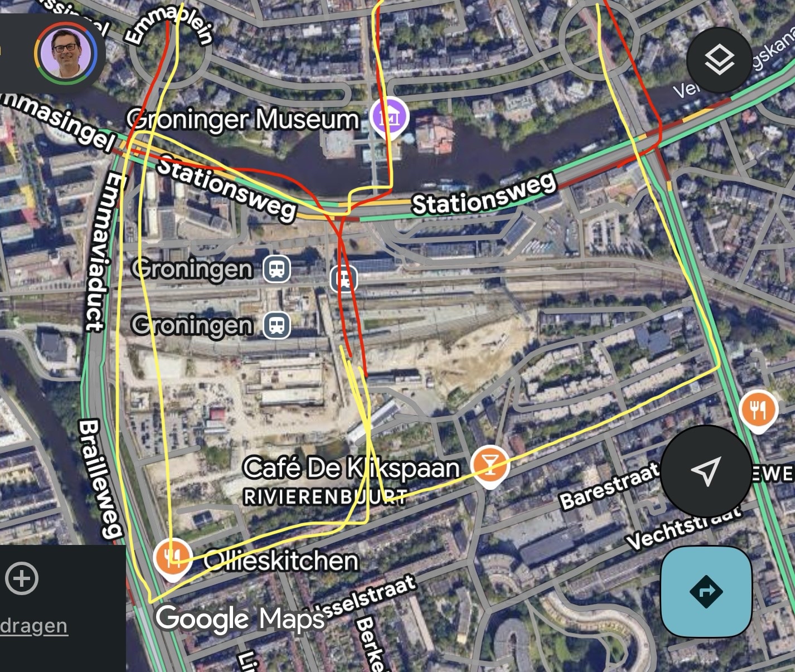The image size is (795, 672).
Task: Select the Ollieskitchen restaurant marker
Action: (x=173, y=559)
